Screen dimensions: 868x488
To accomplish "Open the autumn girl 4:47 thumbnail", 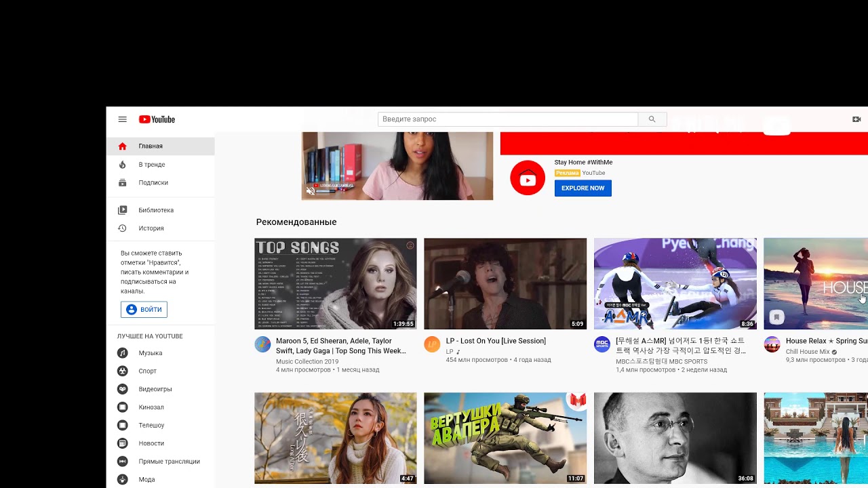I will pyautogui.click(x=336, y=439).
